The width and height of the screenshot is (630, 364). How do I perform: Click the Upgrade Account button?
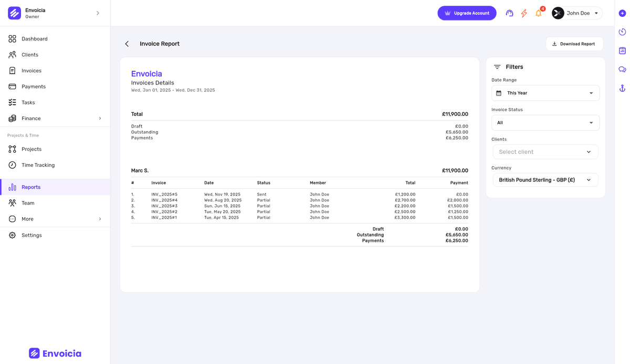coord(467,13)
